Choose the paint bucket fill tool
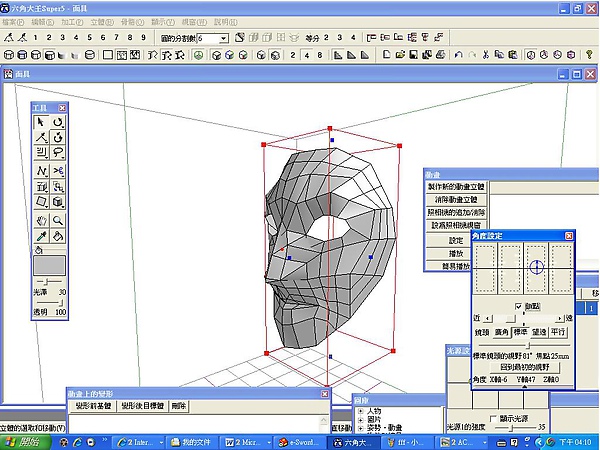Screen dimensions: 600x450 [58, 236]
